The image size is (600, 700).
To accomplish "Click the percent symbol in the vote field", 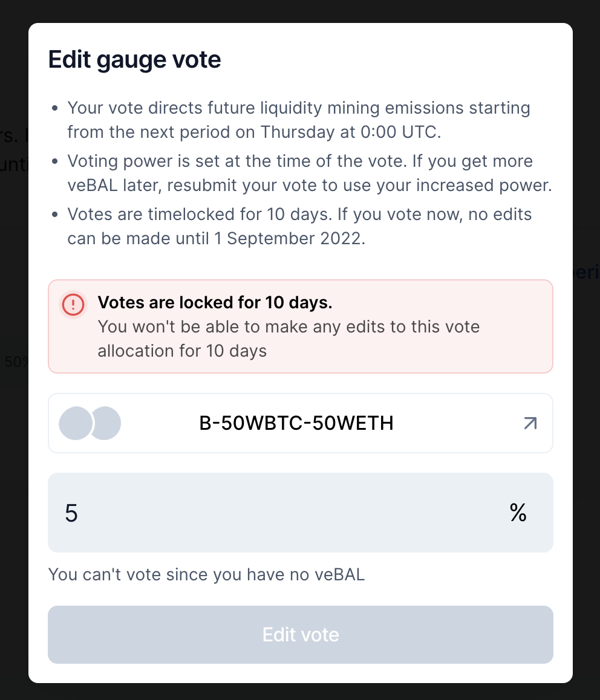I will click(518, 513).
